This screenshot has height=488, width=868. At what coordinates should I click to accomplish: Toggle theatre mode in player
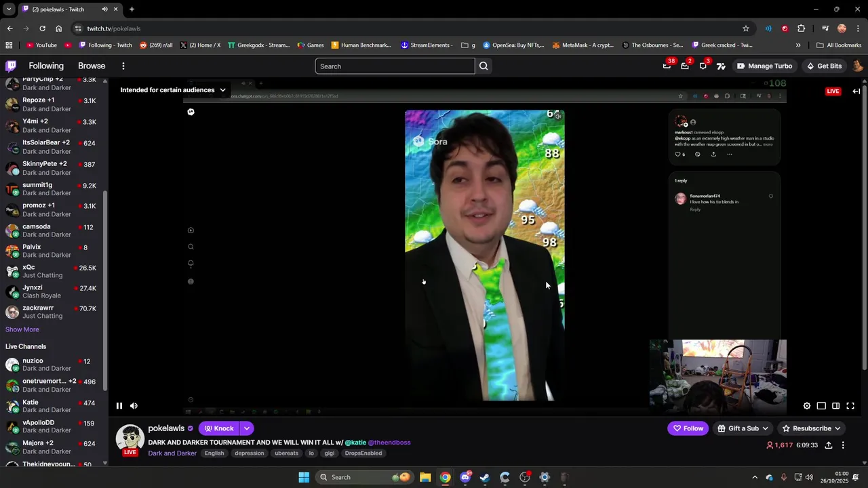[x=835, y=406]
